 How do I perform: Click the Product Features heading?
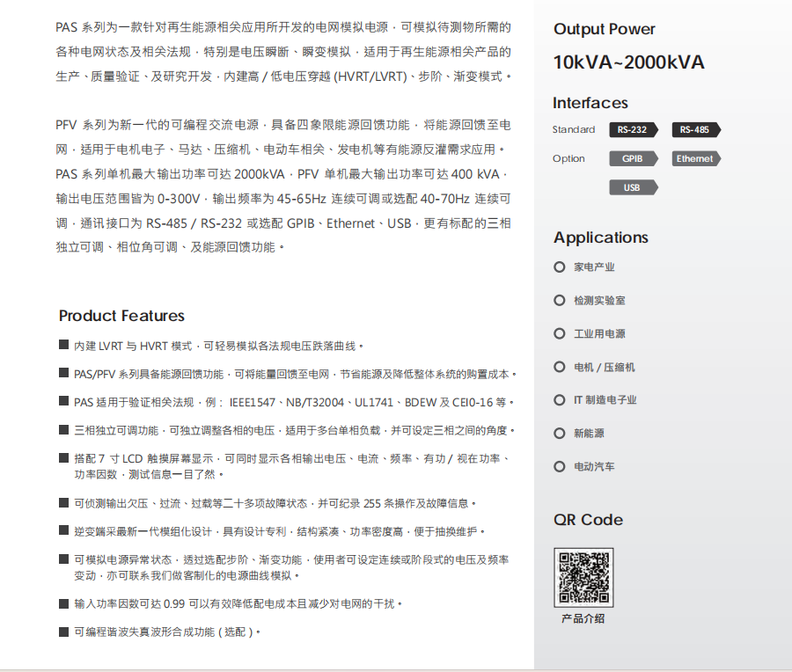point(121,316)
